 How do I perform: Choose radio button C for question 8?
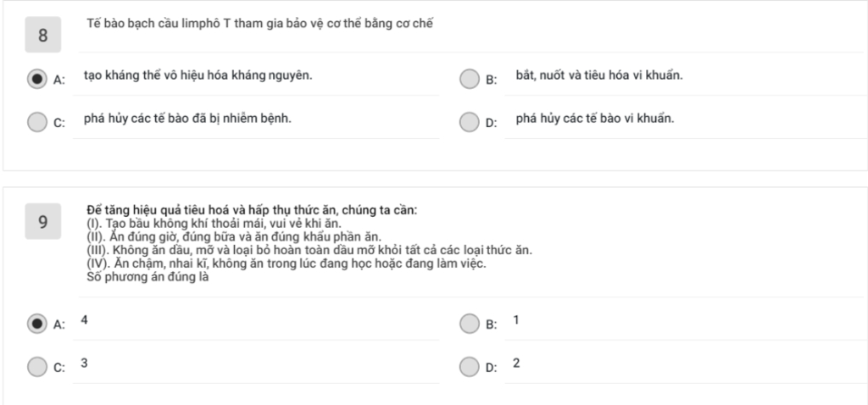click(36, 122)
